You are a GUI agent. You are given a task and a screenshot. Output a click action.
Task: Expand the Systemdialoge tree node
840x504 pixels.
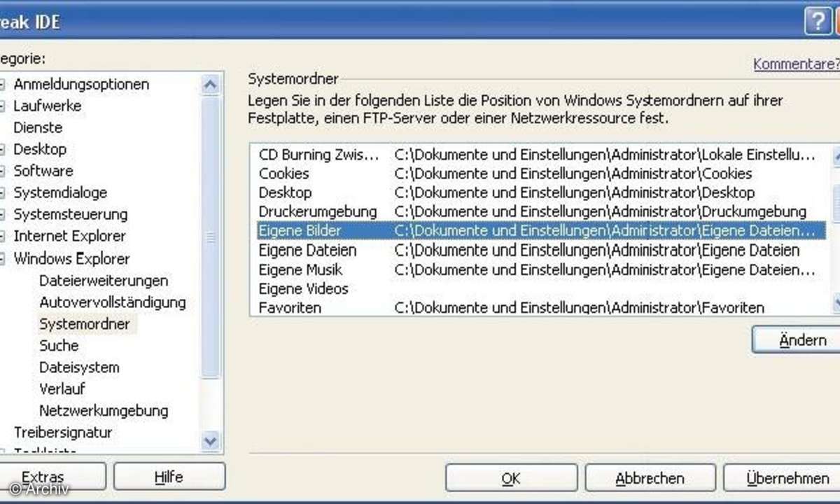click(x=2, y=193)
